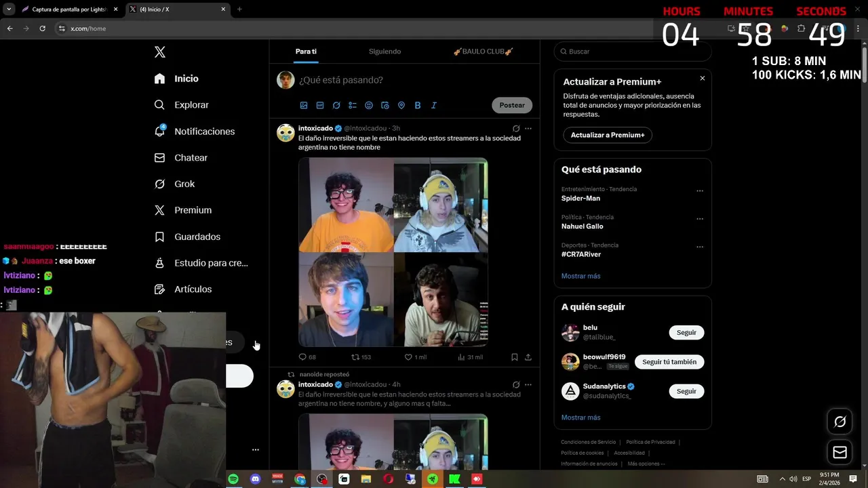Open Condiciones de Servicio footer link
The height and width of the screenshot is (488, 868).
589,442
